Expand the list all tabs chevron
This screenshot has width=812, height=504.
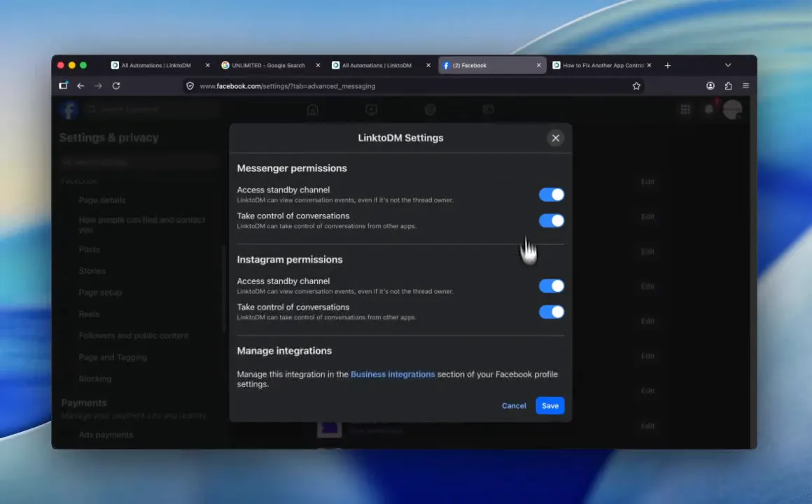pos(728,65)
